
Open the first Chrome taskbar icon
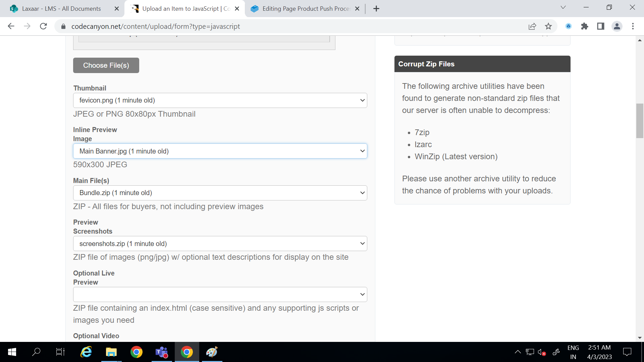pos(137,352)
